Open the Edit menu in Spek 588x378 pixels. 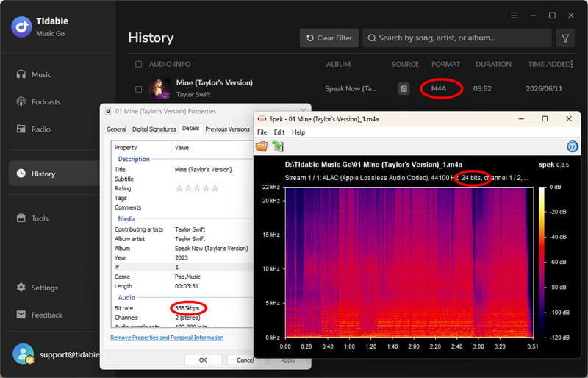click(x=279, y=132)
